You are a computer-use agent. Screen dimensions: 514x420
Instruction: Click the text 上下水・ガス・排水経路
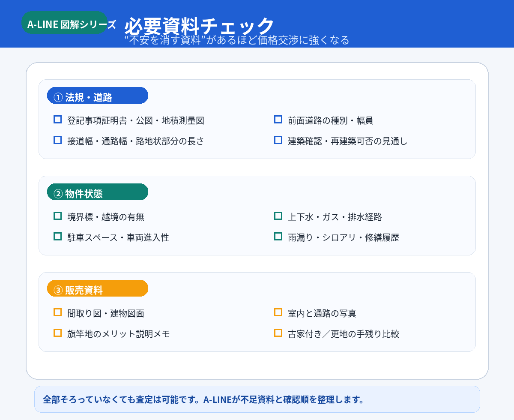click(x=335, y=217)
